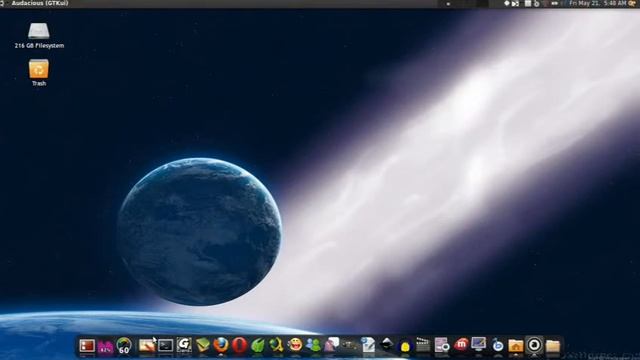Open the dark game controller dock icon
Viewport: 640px width, 360px height.
click(x=350, y=346)
